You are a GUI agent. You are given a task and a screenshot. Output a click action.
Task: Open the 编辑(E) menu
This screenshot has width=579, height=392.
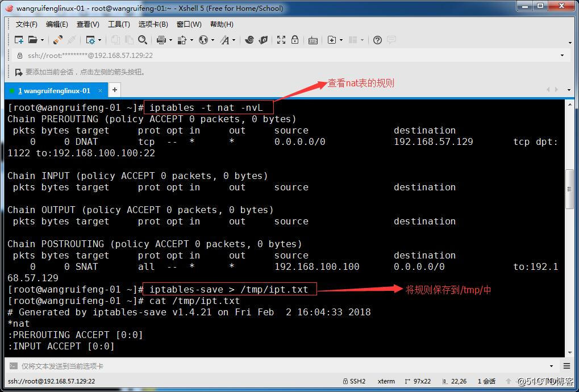pos(56,24)
